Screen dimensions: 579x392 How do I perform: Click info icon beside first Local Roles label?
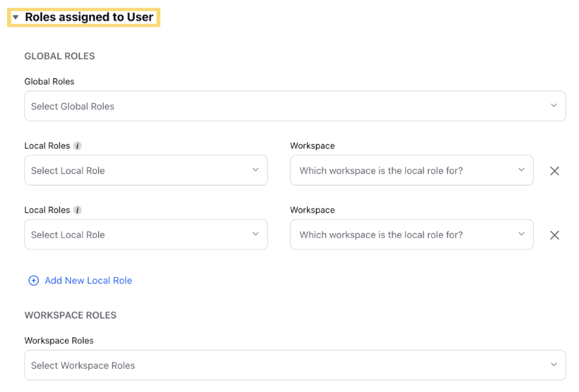(77, 146)
